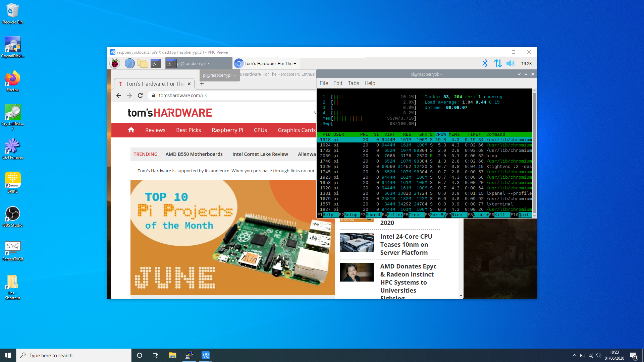Click the Raspberry Pi tab in browser
644x362 pixels.
point(227,130)
